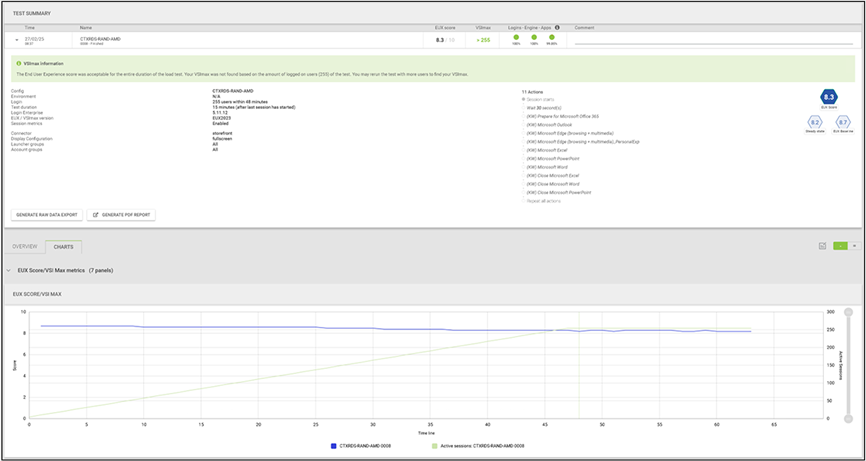The height and width of the screenshot is (461, 866).
Task: Toggle blue CTXRDS-RAND-AMD-0008 legend swatch
Action: click(x=333, y=445)
